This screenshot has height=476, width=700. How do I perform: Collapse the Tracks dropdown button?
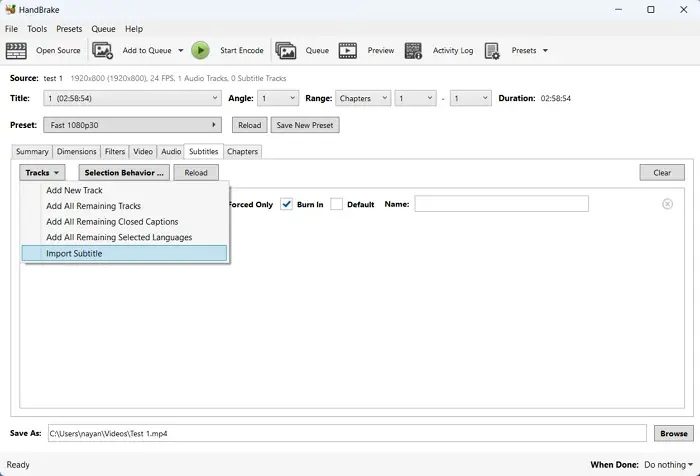pyautogui.click(x=42, y=173)
